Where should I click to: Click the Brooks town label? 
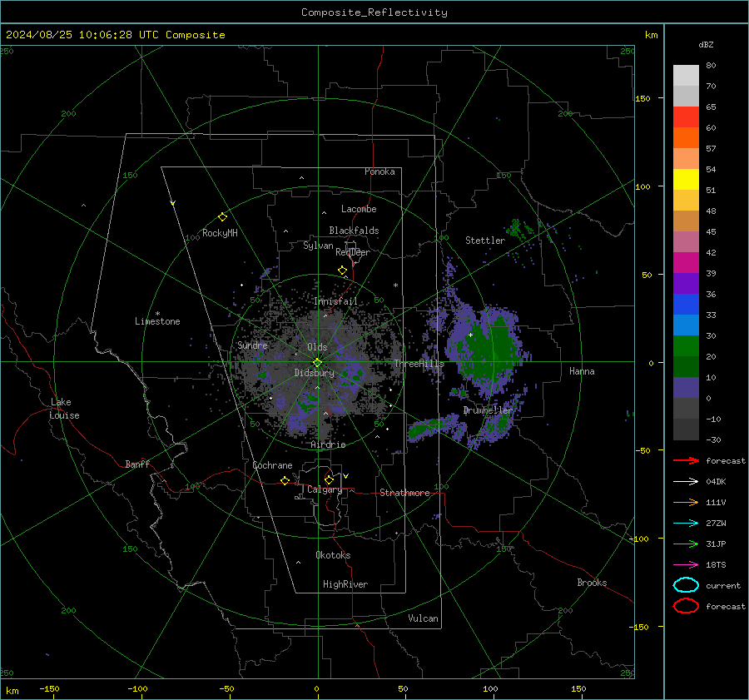[592, 583]
